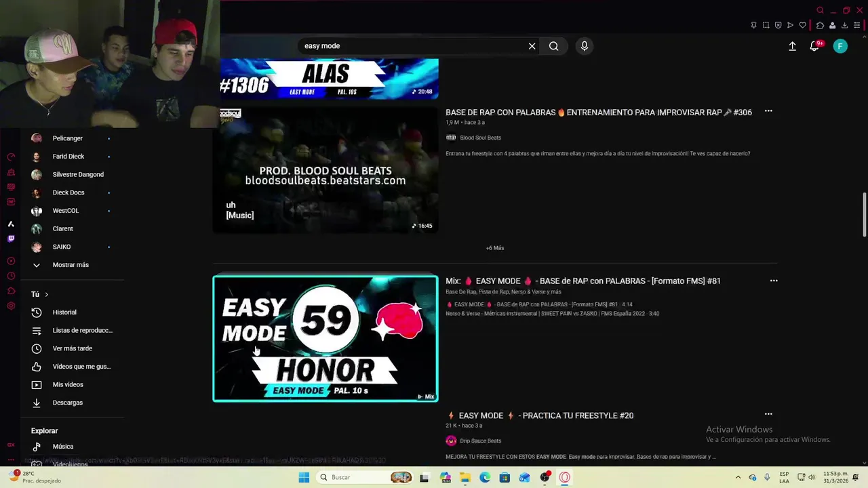
Task: Open the GX Corner icon in the sidebar
Action: point(11,445)
